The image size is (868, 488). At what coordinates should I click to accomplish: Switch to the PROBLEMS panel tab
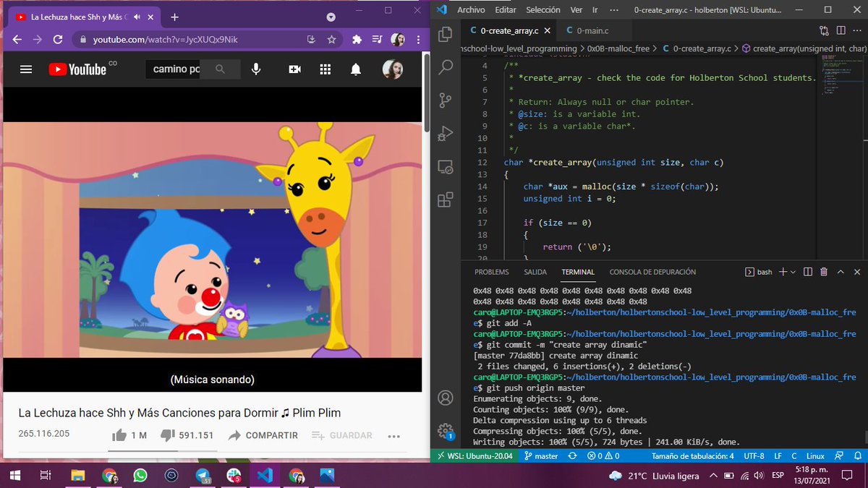click(491, 272)
